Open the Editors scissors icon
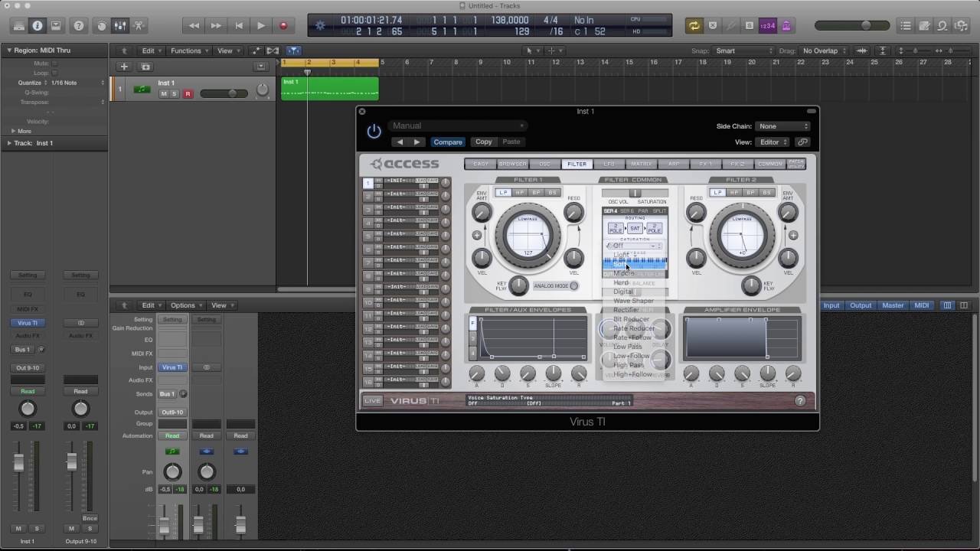The width and height of the screenshot is (980, 551). 139,25
